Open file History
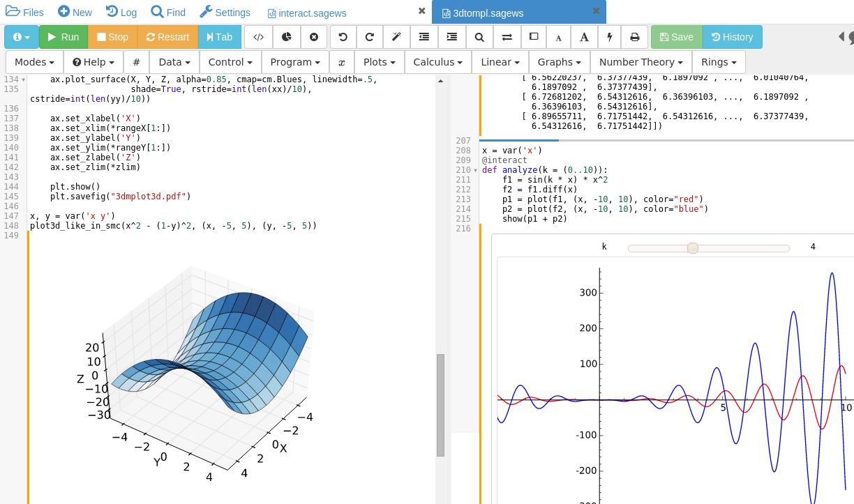 [x=733, y=37]
